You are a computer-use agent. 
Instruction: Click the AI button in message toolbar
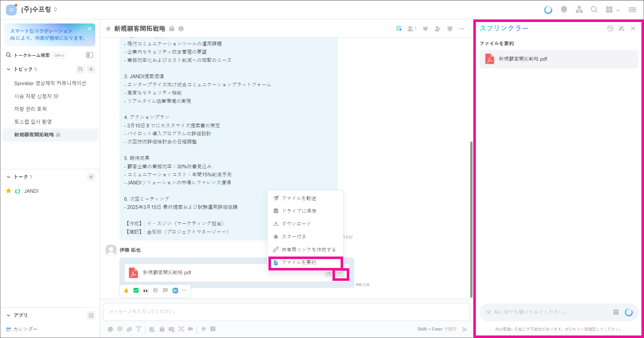pos(175,290)
